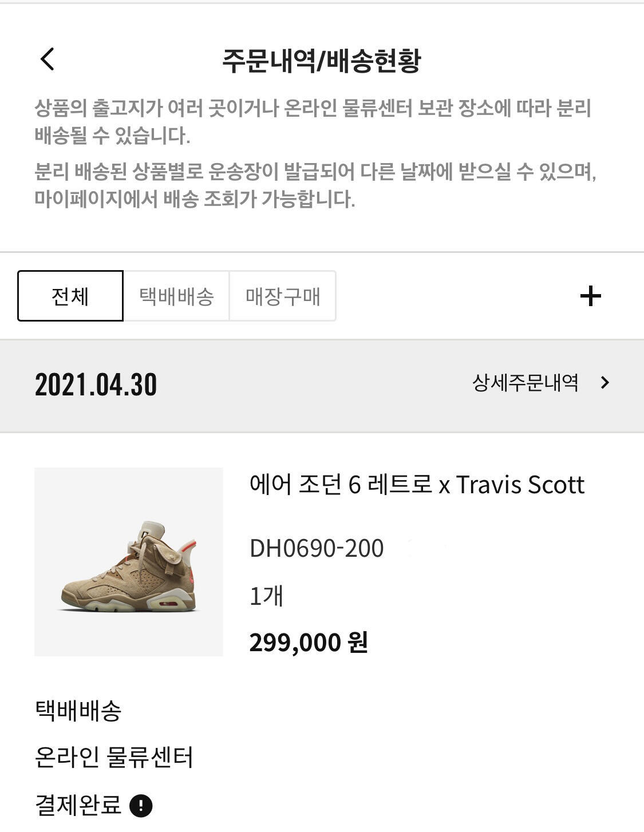644x832 pixels.
Task: Open the 에어 조던 6 레트로 x Travis Scott title
Action: pyautogui.click(x=417, y=485)
